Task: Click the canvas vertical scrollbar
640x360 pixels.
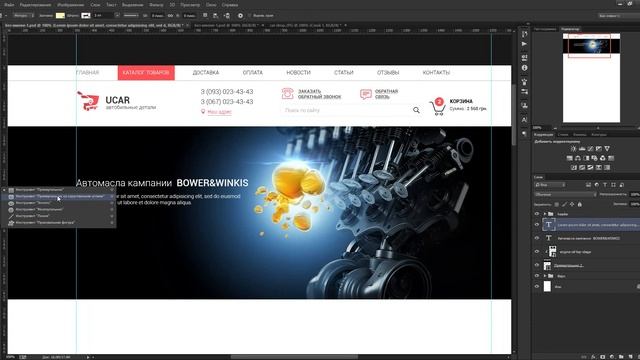Action: pos(514,114)
